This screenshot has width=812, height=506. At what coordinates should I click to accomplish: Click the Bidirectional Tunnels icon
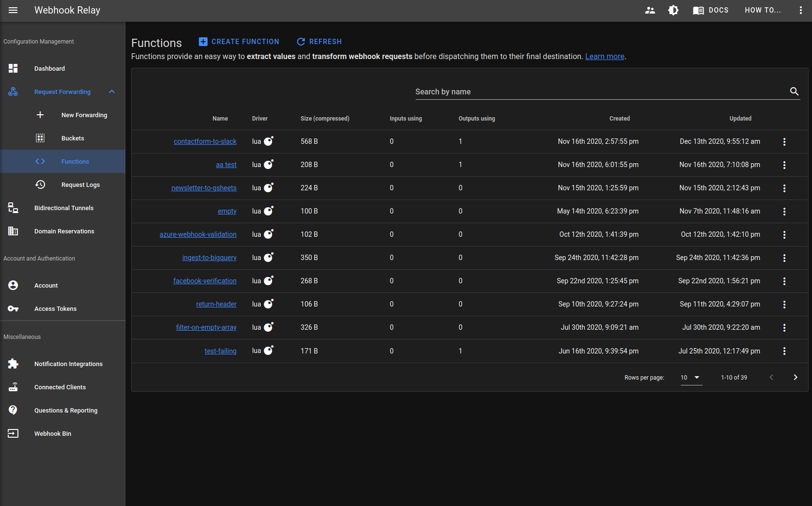click(13, 208)
